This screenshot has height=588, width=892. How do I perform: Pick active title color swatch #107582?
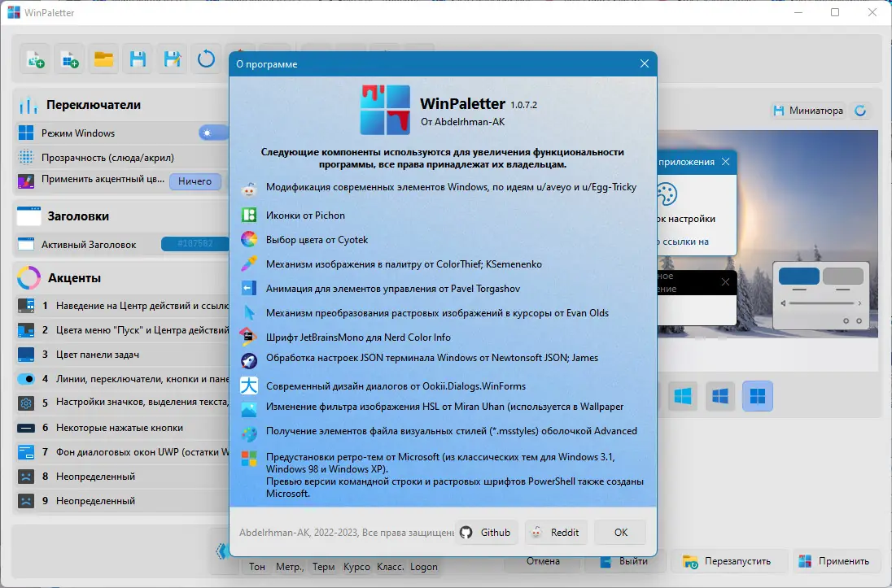point(195,244)
